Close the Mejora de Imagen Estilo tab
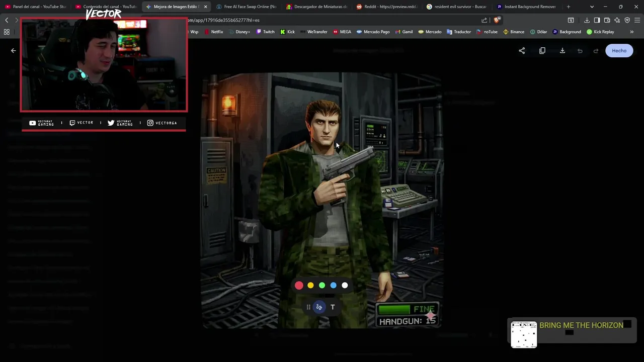The width and height of the screenshot is (644, 362). (205, 7)
